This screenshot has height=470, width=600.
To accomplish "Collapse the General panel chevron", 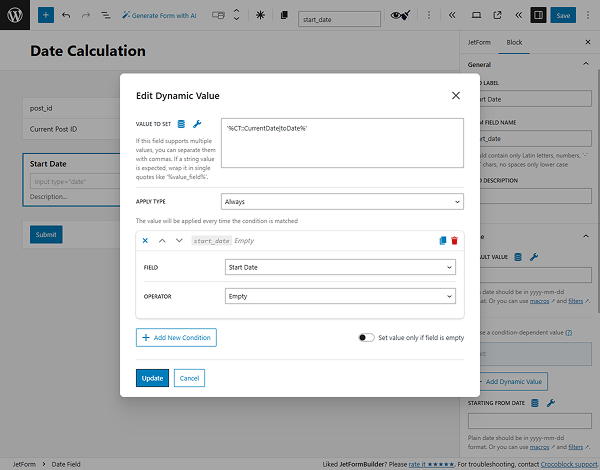I will coord(585,64).
